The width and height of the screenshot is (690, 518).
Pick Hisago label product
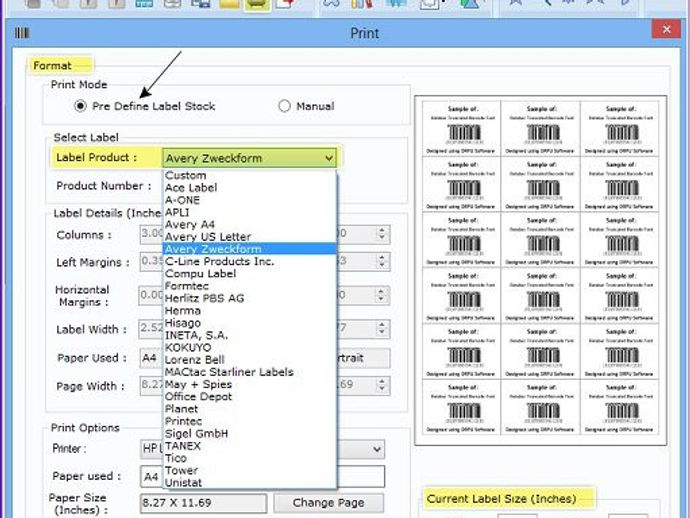point(250,323)
